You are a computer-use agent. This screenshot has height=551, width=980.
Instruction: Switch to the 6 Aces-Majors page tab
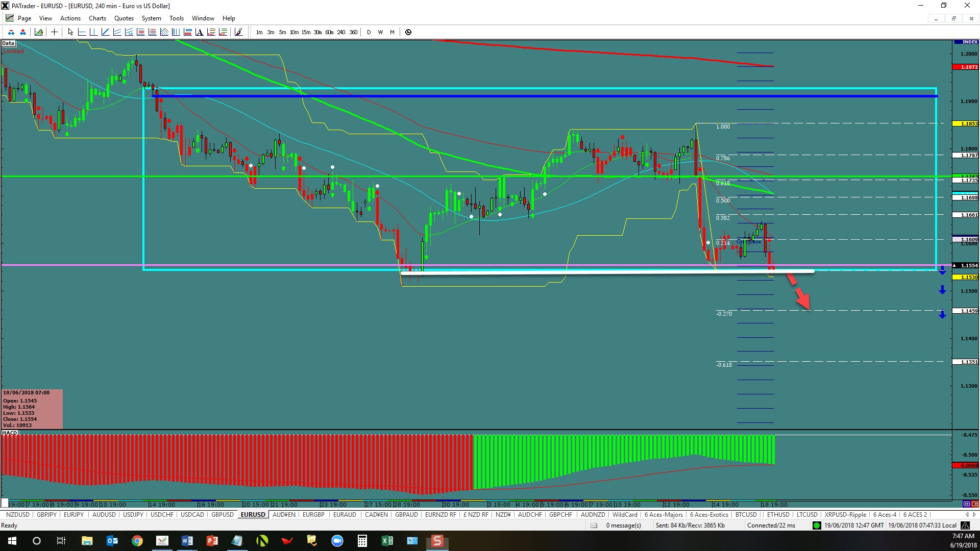[664, 515]
